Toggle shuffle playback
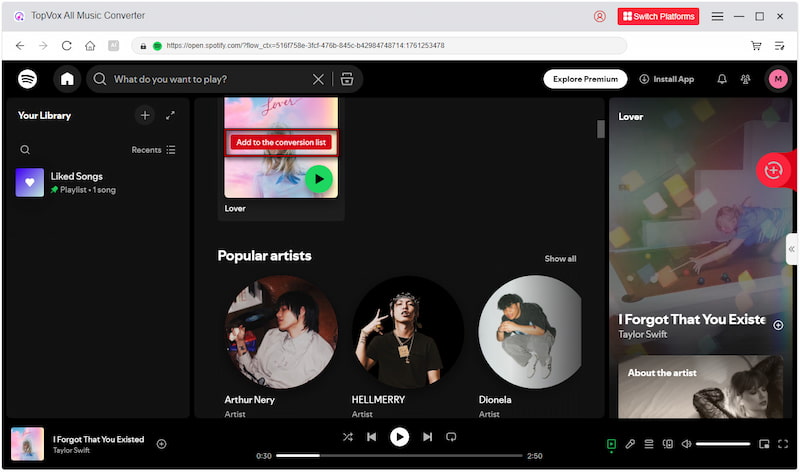 pyautogui.click(x=347, y=437)
